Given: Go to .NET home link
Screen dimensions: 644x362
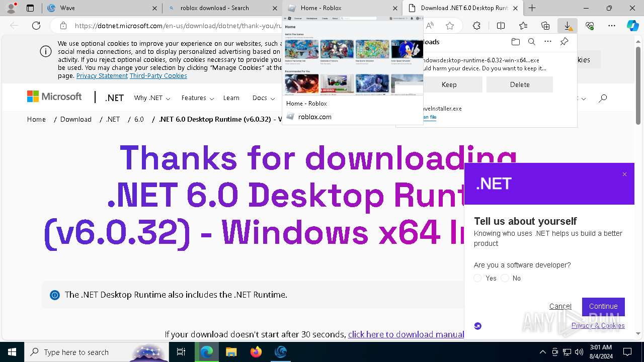Looking at the screenshot, I should pyautogui.click(x=114, y=98).
